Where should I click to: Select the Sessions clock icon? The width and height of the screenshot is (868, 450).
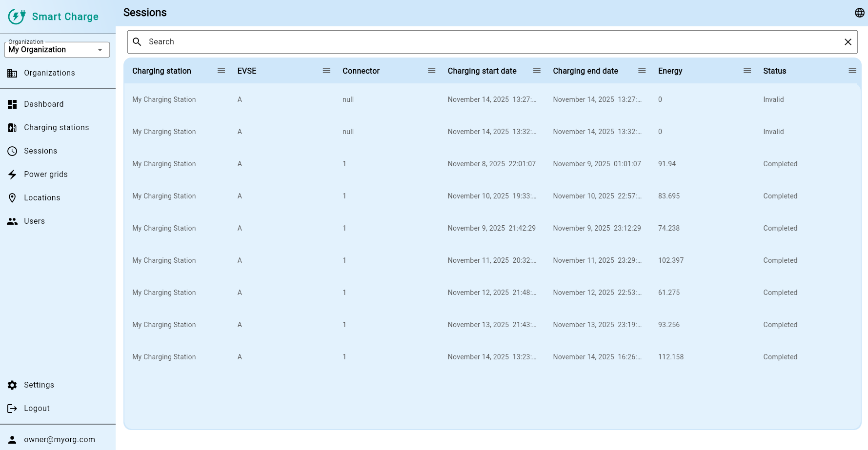(12, 151)
